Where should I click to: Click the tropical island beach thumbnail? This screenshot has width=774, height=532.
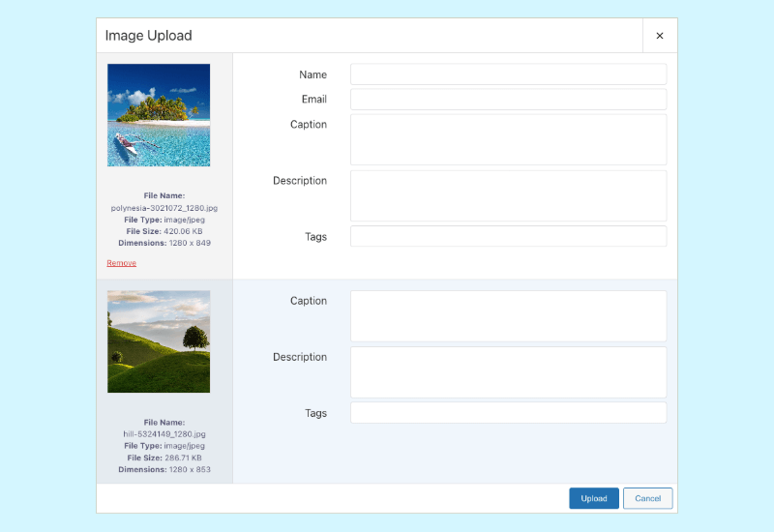pos(159,115)
